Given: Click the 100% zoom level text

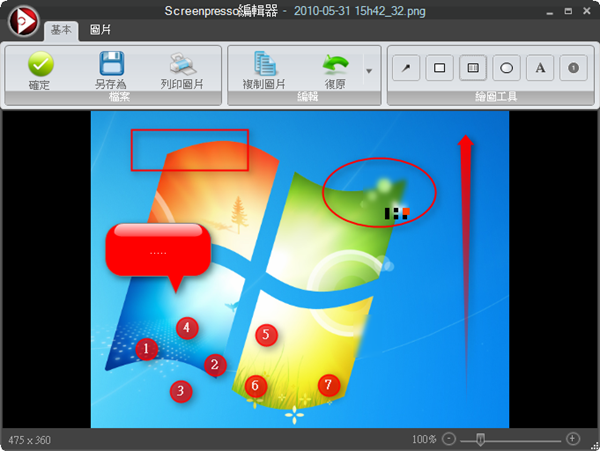Looking at the screenshot, I should [x=424, y=439].
